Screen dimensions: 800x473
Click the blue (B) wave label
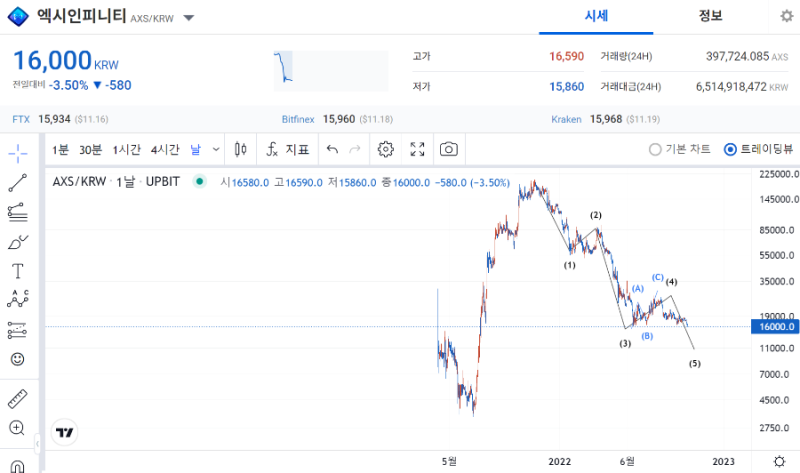coord(647,336)
